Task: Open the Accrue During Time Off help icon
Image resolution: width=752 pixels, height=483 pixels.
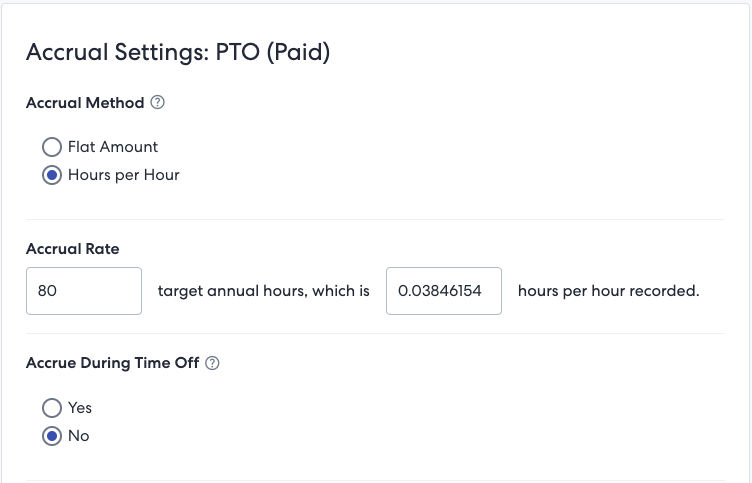Action: tap(212, 363)
